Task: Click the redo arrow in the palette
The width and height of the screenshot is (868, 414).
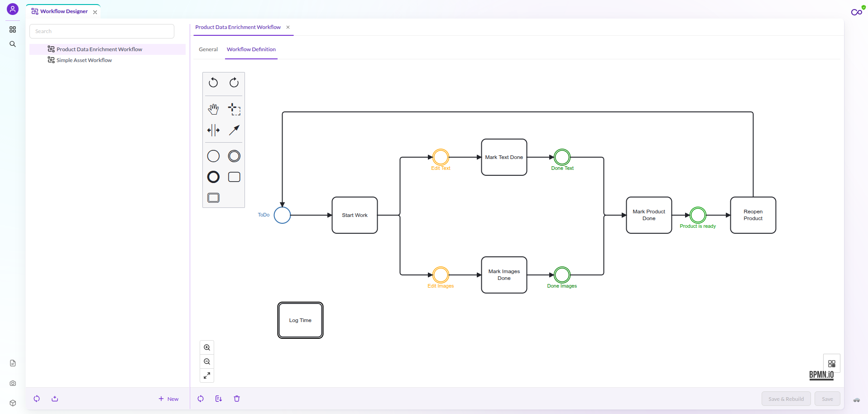Action: click(x=234, y=82)
